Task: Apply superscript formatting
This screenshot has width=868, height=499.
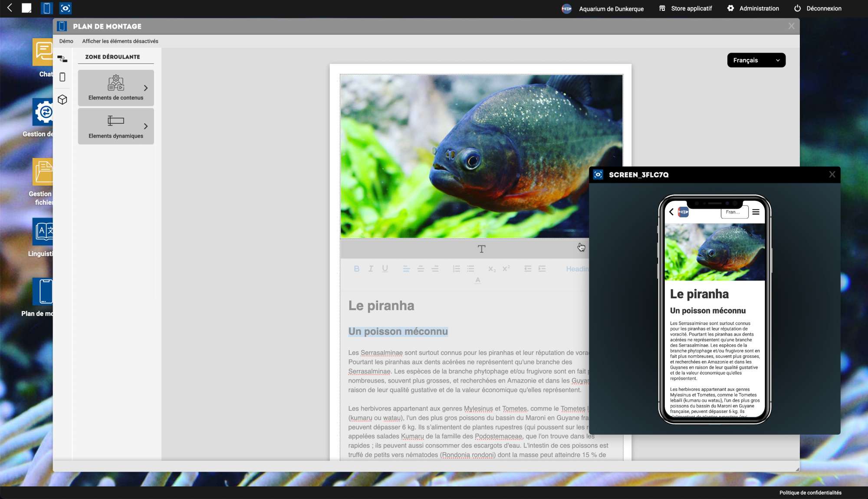Action: pos(506,269)
